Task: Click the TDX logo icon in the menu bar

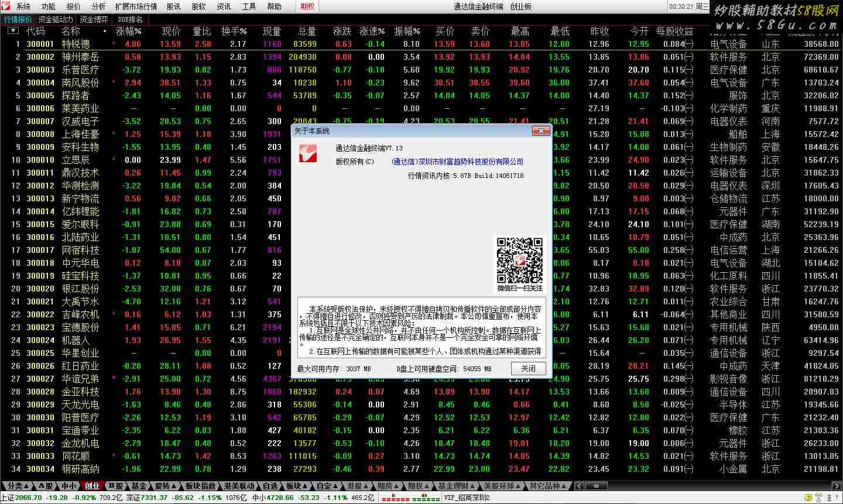Action: pos(6,6)
